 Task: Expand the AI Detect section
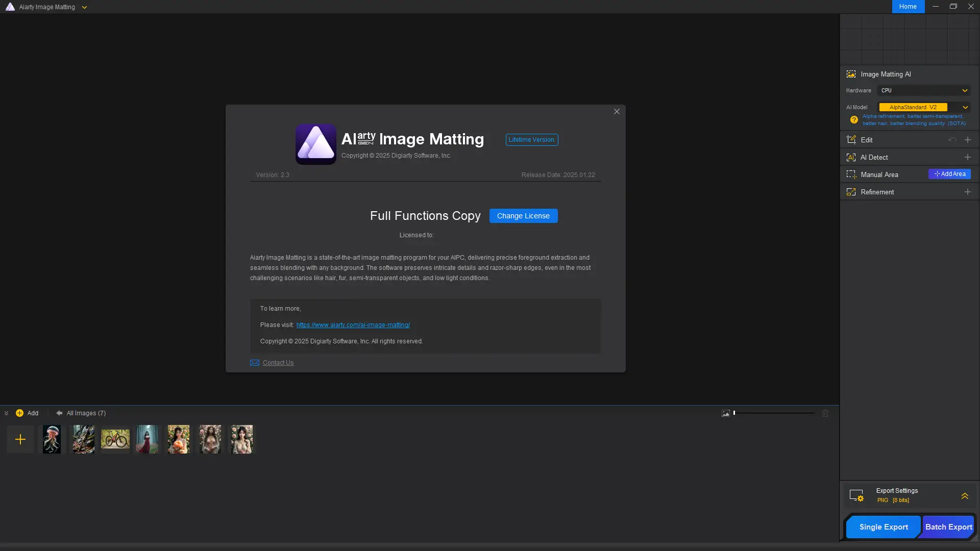[967, 157]
